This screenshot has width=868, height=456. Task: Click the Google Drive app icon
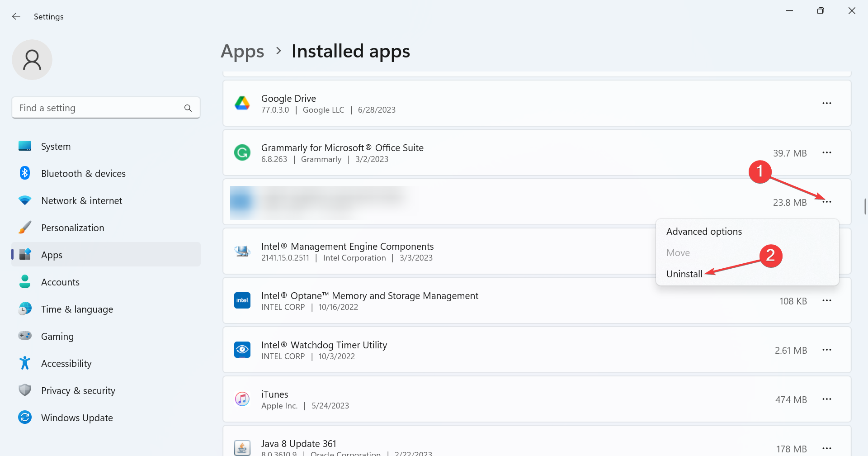click(x=242, y=103)
